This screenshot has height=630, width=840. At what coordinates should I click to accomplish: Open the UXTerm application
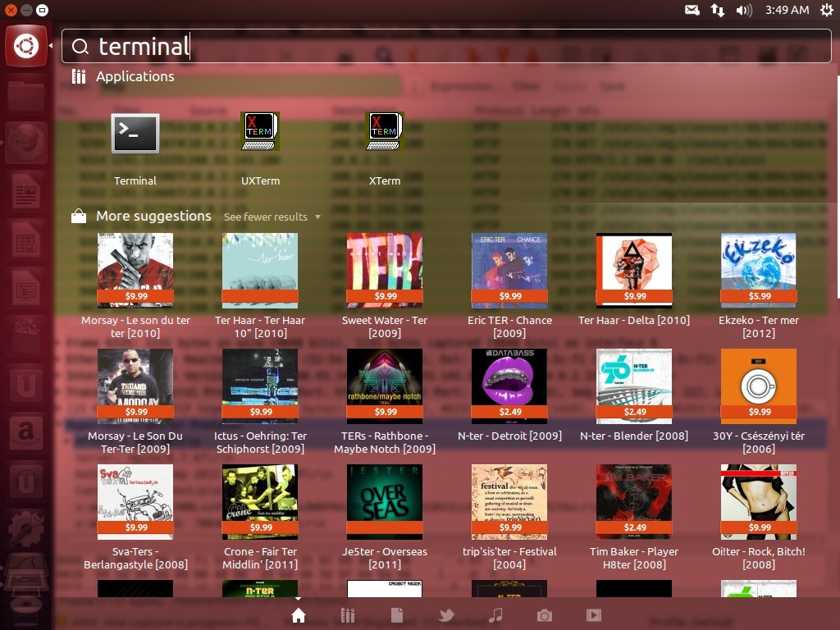[x=260, y=133]
